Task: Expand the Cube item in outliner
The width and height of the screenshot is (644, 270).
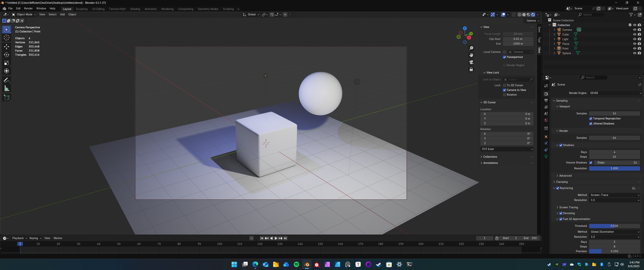Action: [x=554, y=34]
